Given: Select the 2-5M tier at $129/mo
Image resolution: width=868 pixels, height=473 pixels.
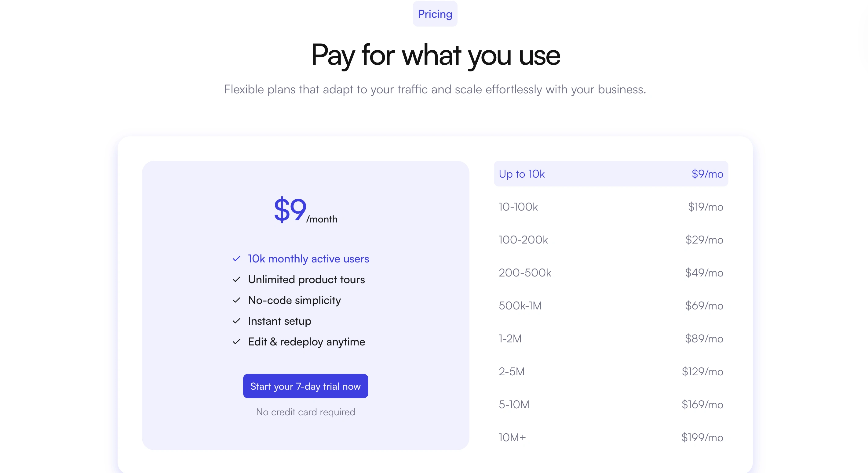Looking at the screenshot, I should [x=611, y=372].
